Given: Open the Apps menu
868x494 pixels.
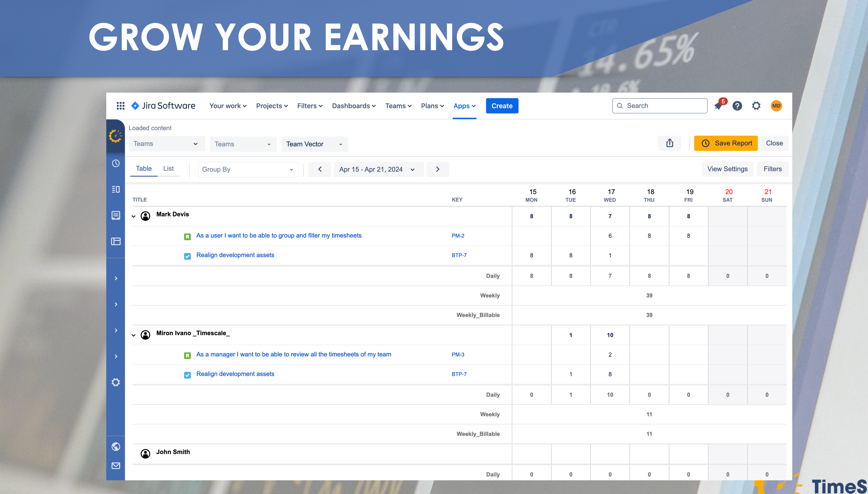Looking at the screenshot, I should 464,106.
